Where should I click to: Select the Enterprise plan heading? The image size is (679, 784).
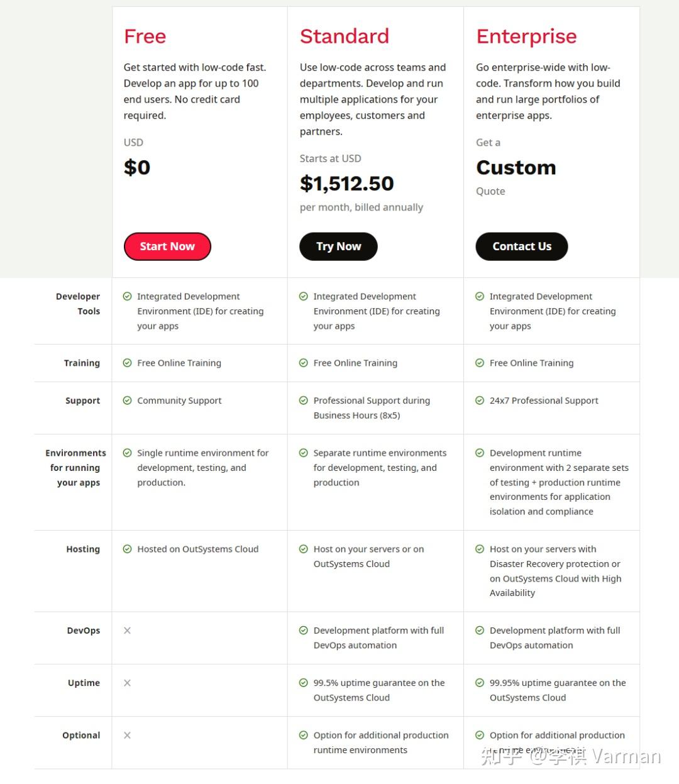(526, 36)
